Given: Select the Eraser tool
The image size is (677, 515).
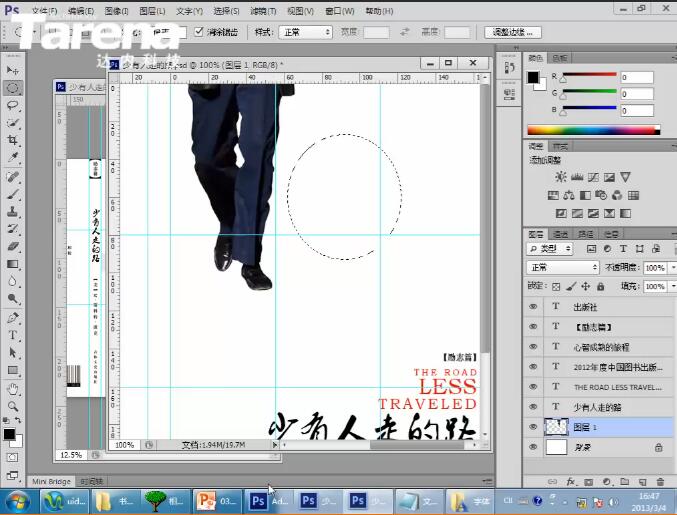Looking at the screenshot, I should click(x=13, y=246).
